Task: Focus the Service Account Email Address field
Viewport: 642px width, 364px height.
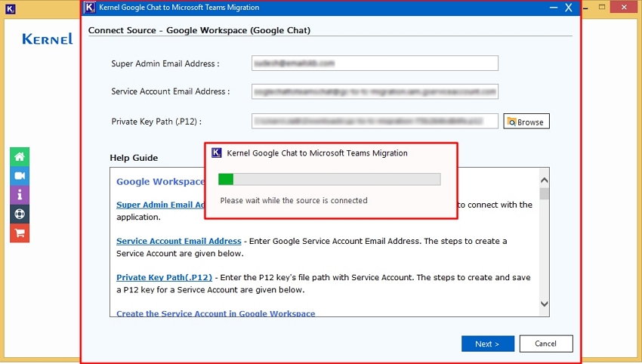Action: click(x=375, y=91)
